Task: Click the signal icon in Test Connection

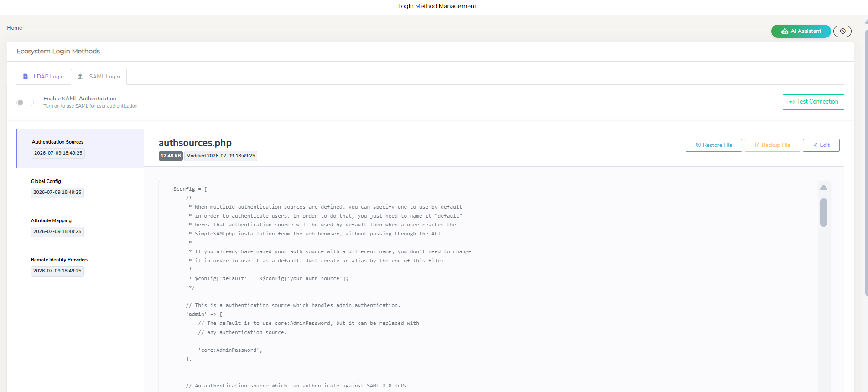Action: (792, 102)
